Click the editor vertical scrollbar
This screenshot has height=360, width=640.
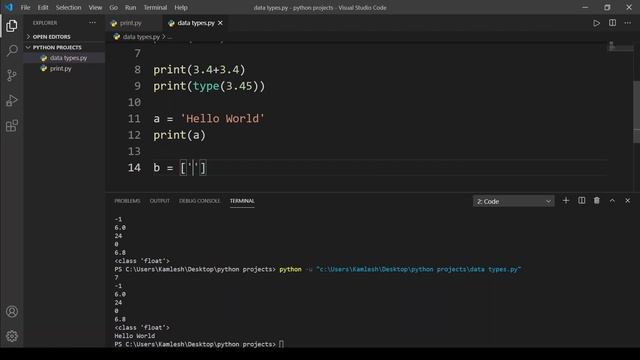[636, 112]
